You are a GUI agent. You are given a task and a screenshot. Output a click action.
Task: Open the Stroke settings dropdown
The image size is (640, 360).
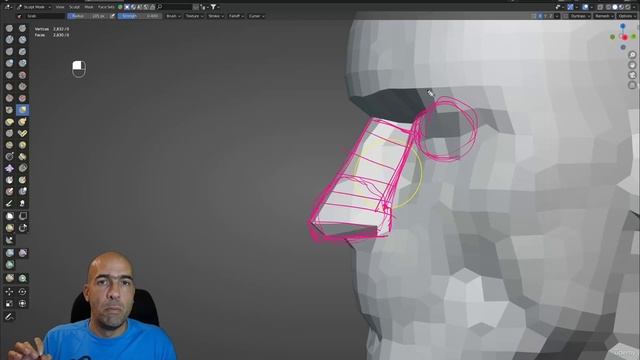point(216,16)
